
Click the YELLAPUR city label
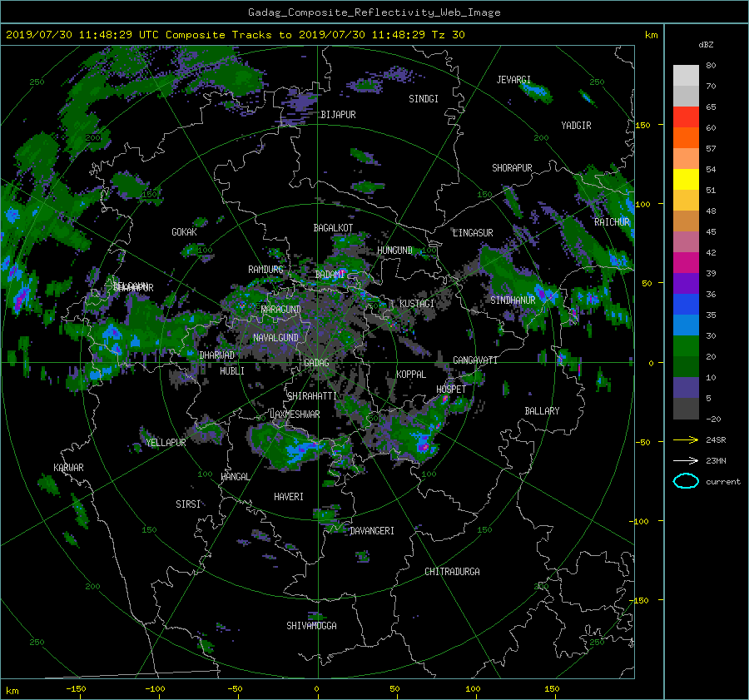(x=166, y=443)
